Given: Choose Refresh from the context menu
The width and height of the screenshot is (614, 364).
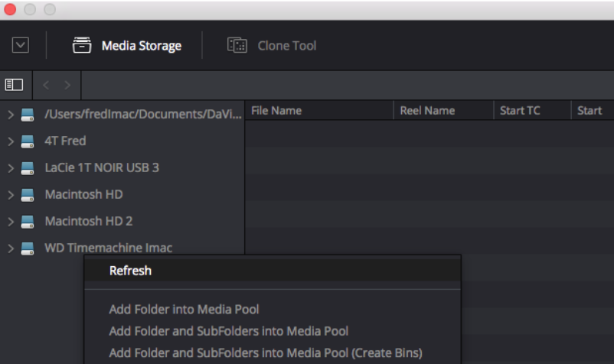Looking at the screenshot, I should pos(130,271).
